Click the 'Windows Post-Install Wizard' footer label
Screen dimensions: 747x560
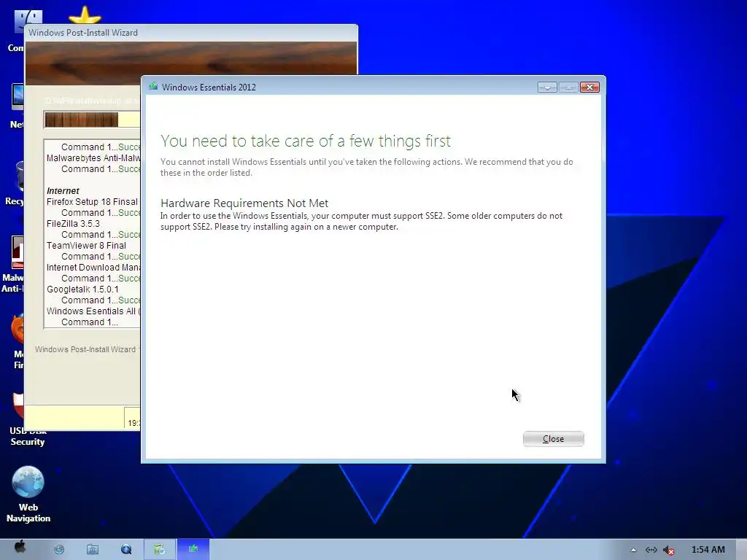tap(85, 349)
